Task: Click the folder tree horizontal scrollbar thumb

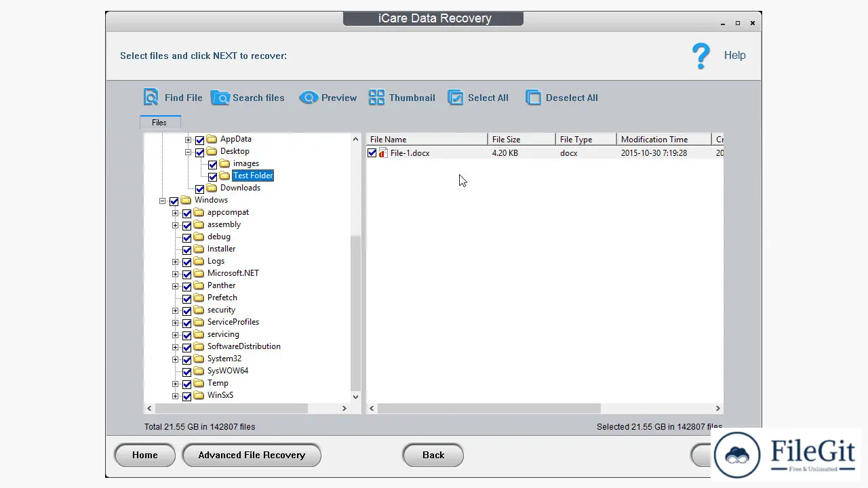Action: click(x=231, y=408)
